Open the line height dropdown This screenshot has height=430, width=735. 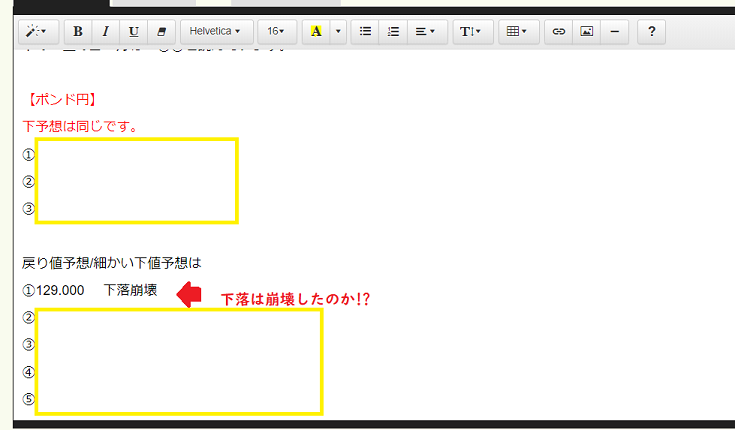pos(473,31)
